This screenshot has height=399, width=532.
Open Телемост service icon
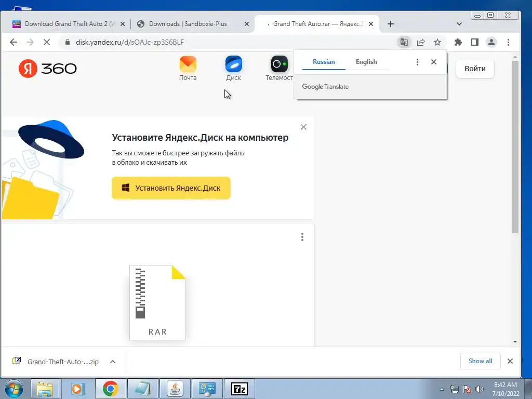[x=279, y=68]
